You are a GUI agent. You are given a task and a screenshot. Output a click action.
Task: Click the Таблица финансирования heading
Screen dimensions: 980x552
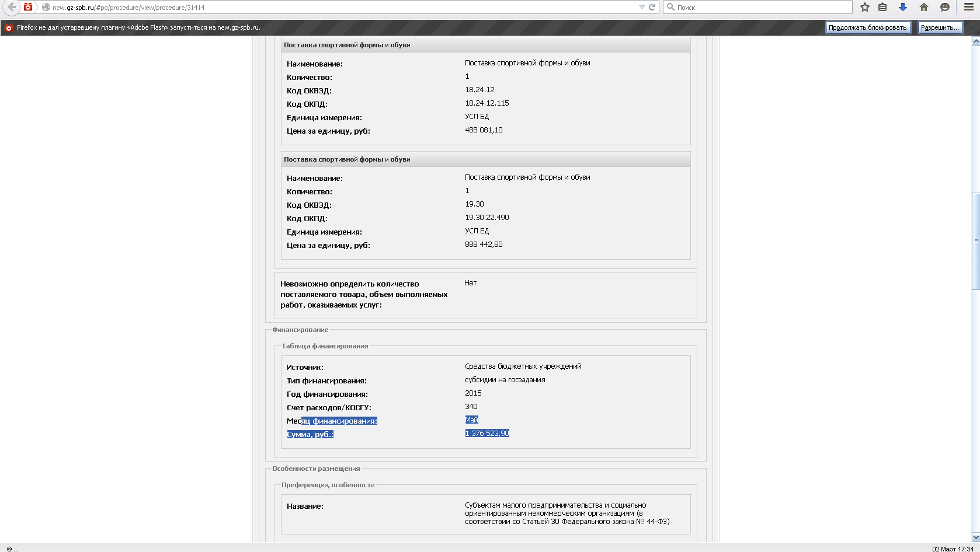point(325,346)
